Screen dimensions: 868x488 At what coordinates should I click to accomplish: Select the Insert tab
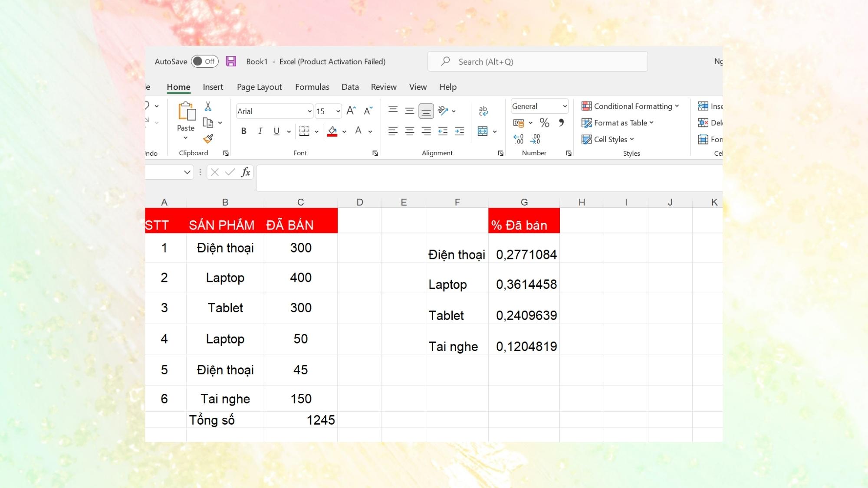point(213,86)
